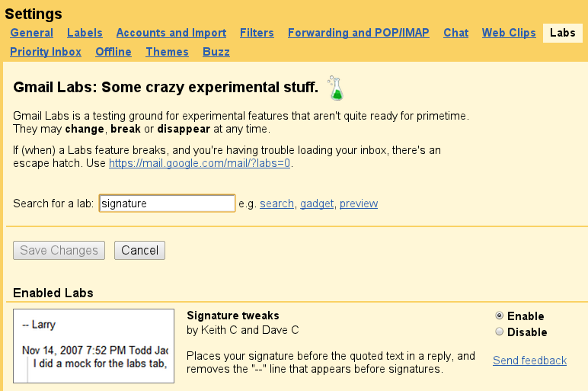Viewport: 588px width, 391px height.
Task: Click the Enabled Labs heading
Action: point(53,293)
